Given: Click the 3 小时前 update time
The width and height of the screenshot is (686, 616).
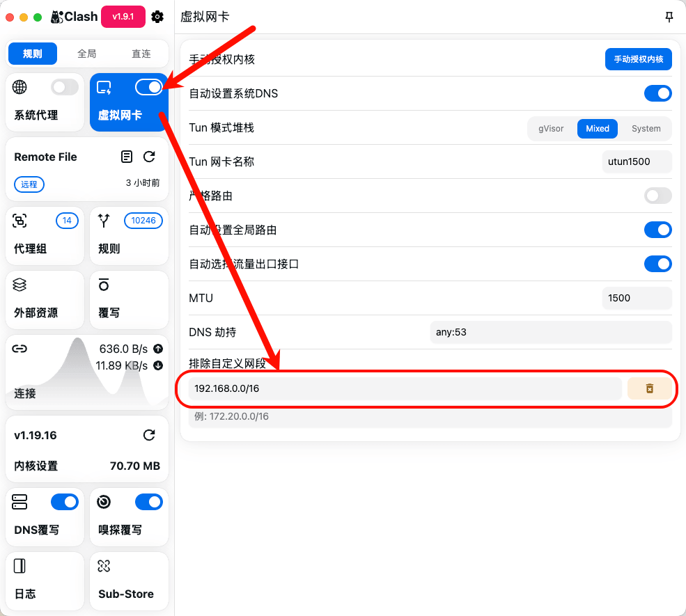Looking at the screenshot, I should (143, 183).
